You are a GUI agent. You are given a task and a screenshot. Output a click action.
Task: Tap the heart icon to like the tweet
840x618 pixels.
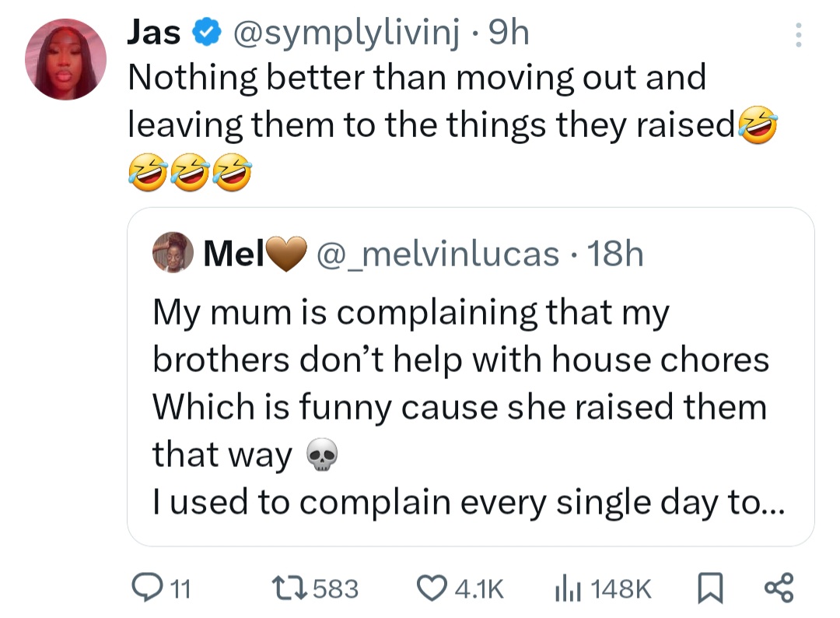point(432,588)
